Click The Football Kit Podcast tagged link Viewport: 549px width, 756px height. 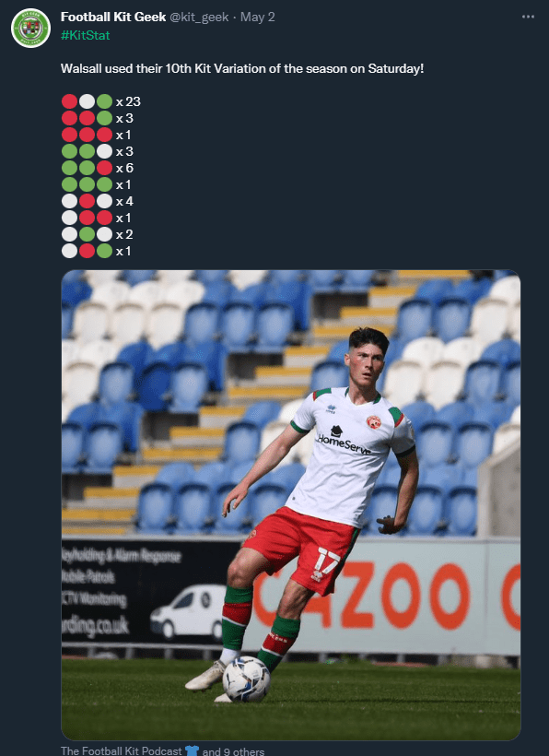click(x=122, y=750)
